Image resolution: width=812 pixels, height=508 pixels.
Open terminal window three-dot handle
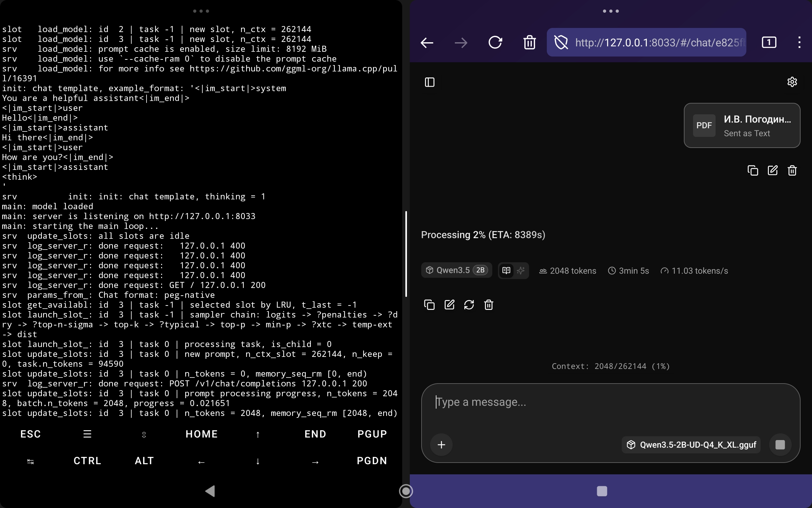pos(201,11)
